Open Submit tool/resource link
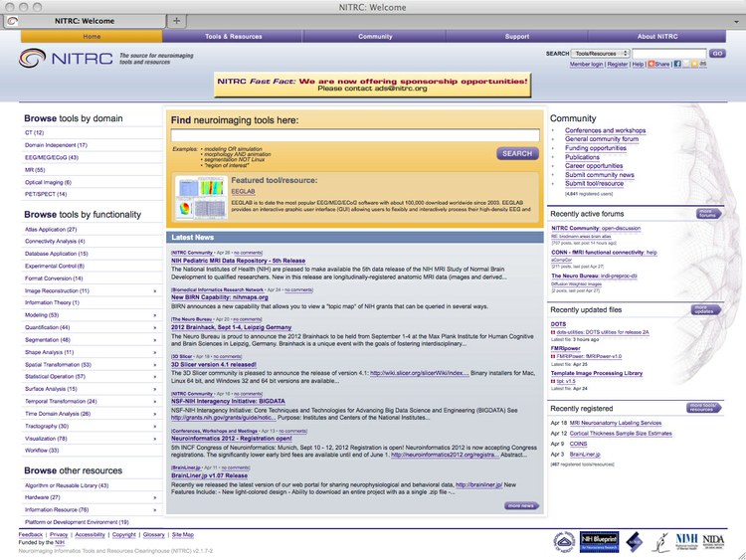 point(594,183)
